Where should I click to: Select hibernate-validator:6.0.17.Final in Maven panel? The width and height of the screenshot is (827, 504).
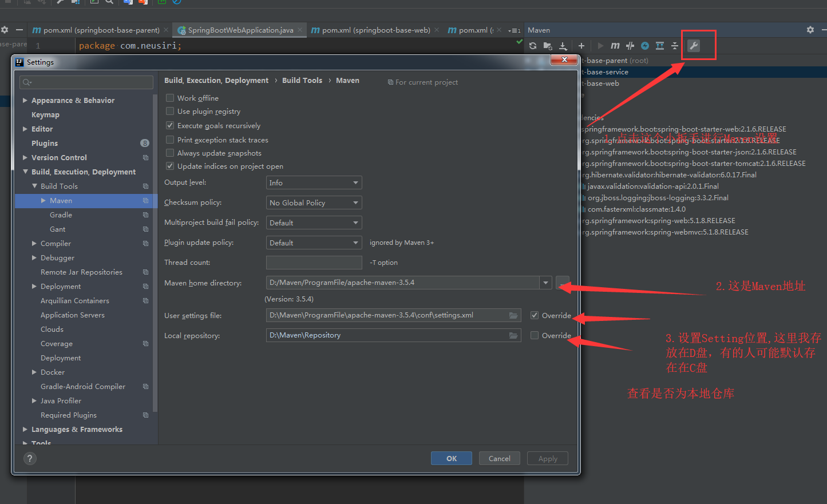point(670,175)
